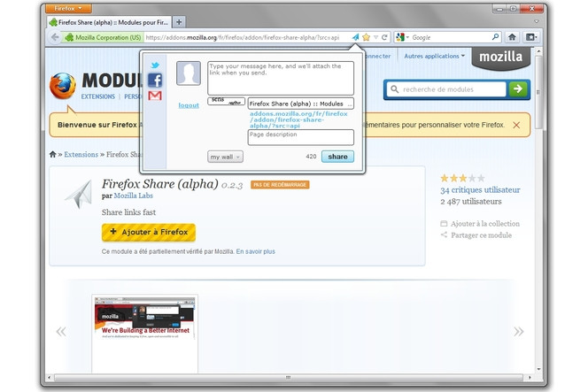Click the home icon in breadcrumb
Screen dimensions: 588x392
(x=52, y=154)
